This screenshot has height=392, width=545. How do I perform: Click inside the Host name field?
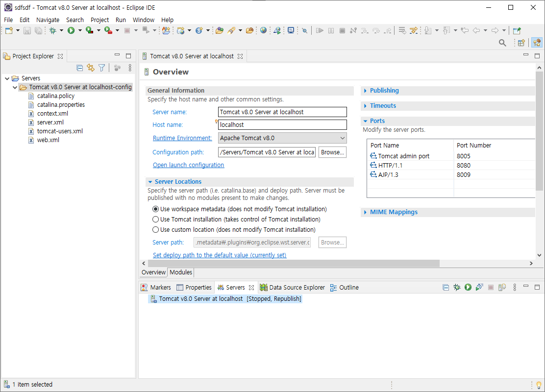tap(282, 125)
